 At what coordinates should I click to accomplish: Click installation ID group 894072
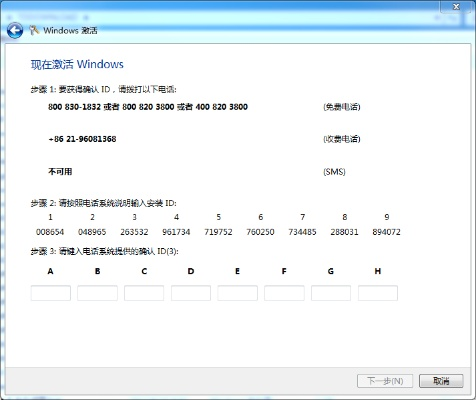(387, 232)
